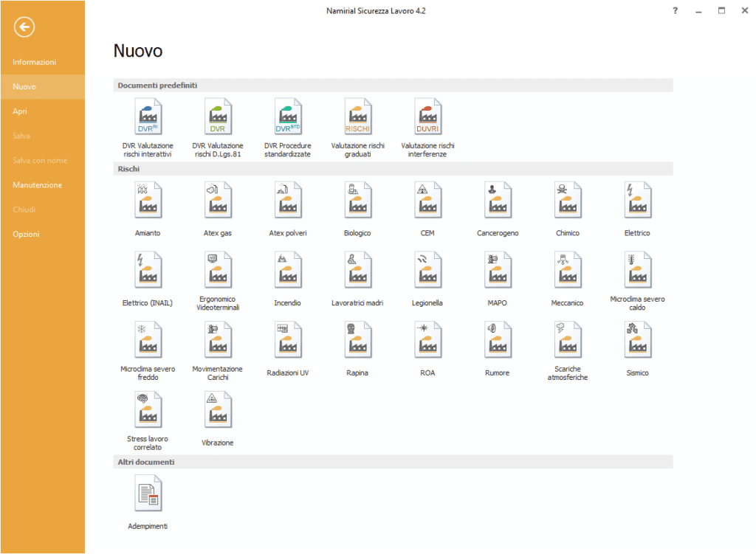Screen dimensions: 756x554
Task: Select the Microclima severo caldo icon
Action: click(637, 270)
